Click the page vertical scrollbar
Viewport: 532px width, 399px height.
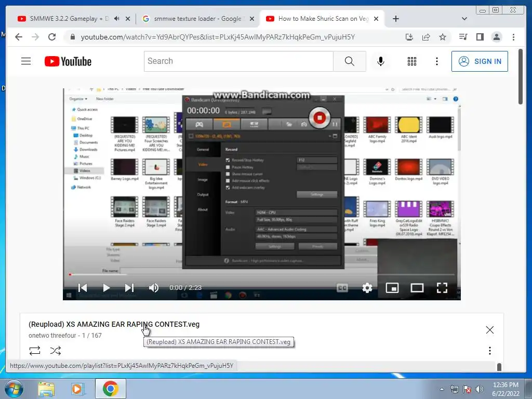pyautogui.click(x=521, y=76)
